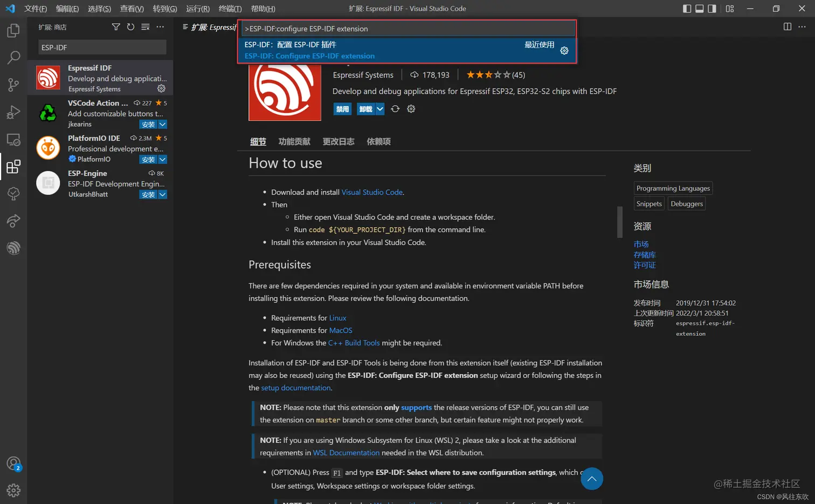Open the MacOS requirements link
The image size is (815, 504).
[x=341, y=330]
